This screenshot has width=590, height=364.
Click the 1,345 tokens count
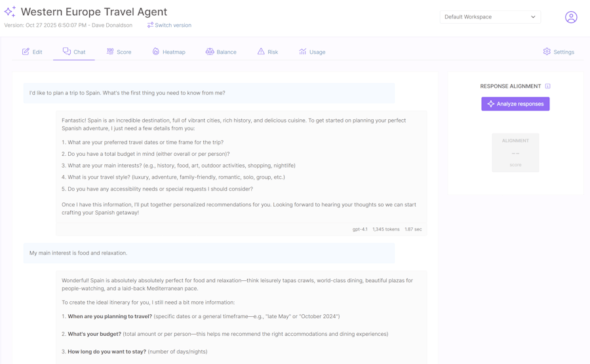tap(386, 230)
